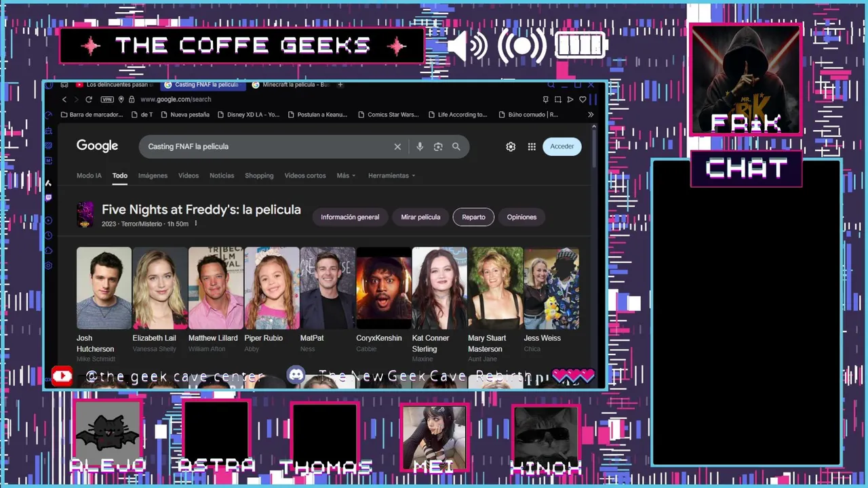Click the Reparto chip
Viewport: 868px width, 488px height.
coord(473,217)
